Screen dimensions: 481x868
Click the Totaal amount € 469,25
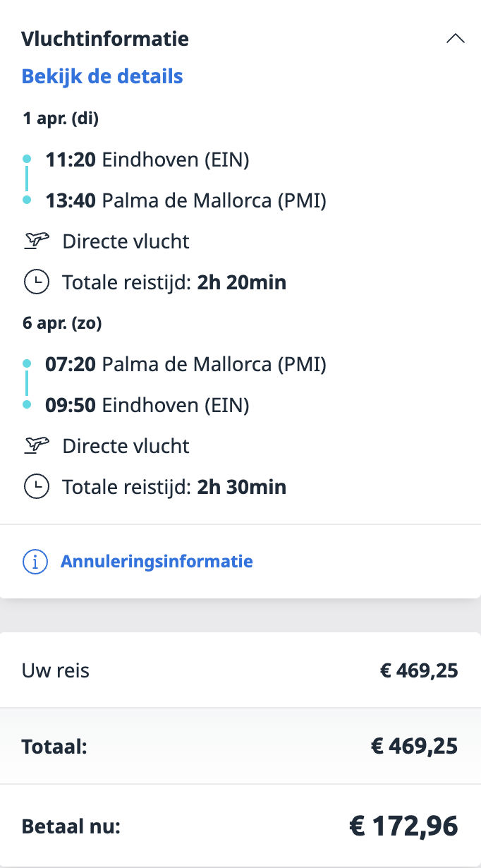pyautogui.click(x=414, y=746)
